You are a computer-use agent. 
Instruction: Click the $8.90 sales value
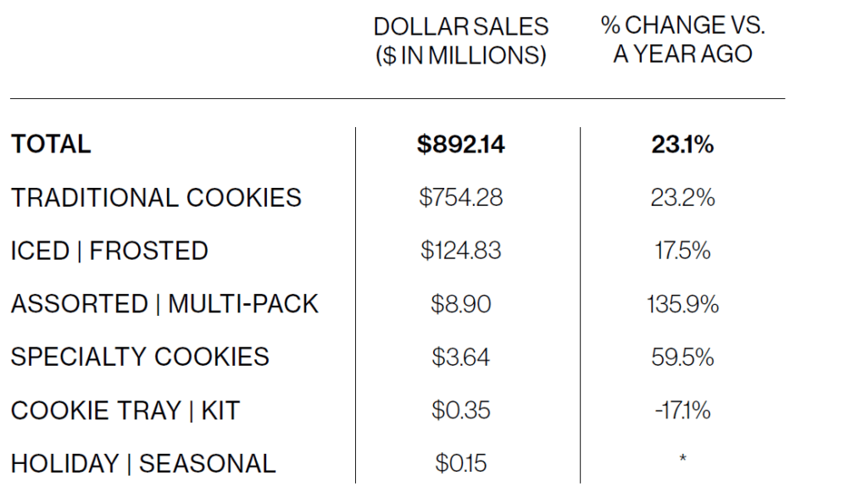(460, 304)
